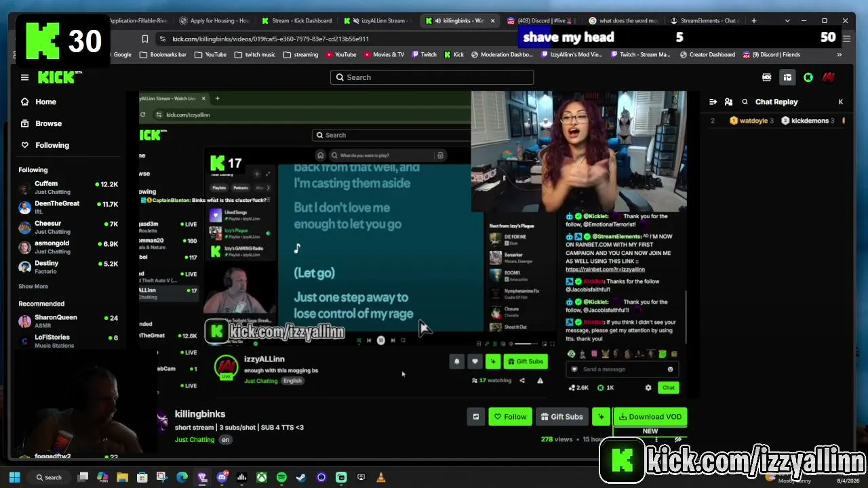Open VLC media player from the taskbar

coord(380,477)
